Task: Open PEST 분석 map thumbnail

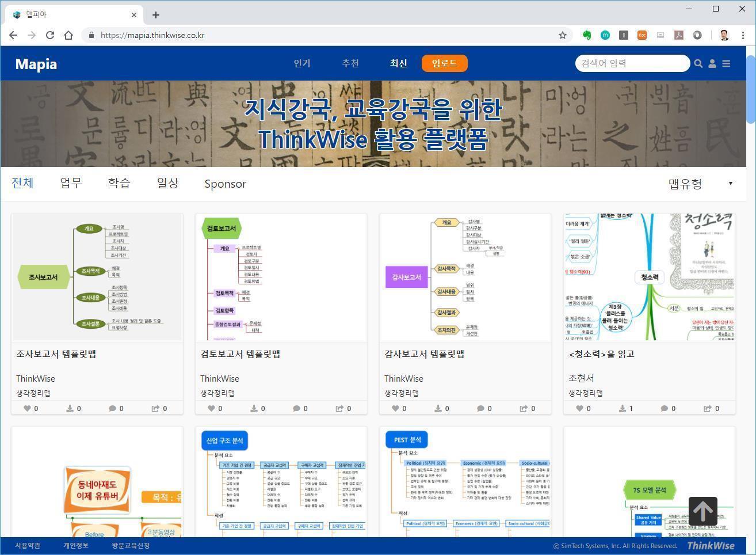Action: click(465, 482)
